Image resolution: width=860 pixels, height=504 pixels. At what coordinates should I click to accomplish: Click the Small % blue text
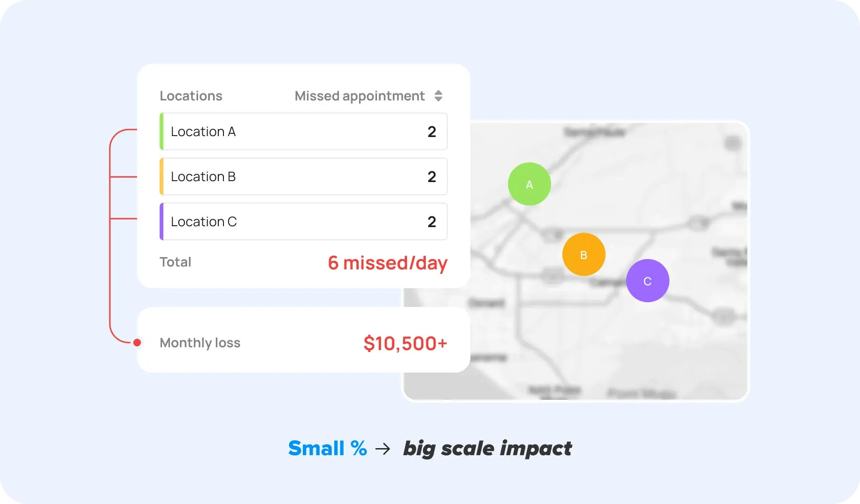tap(327, 449)
